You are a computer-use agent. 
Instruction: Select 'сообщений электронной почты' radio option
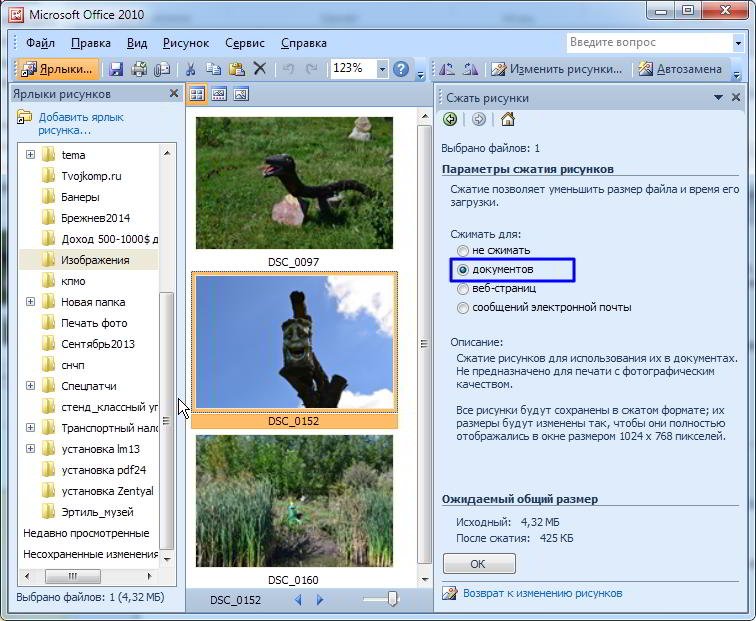coord(462,308)
